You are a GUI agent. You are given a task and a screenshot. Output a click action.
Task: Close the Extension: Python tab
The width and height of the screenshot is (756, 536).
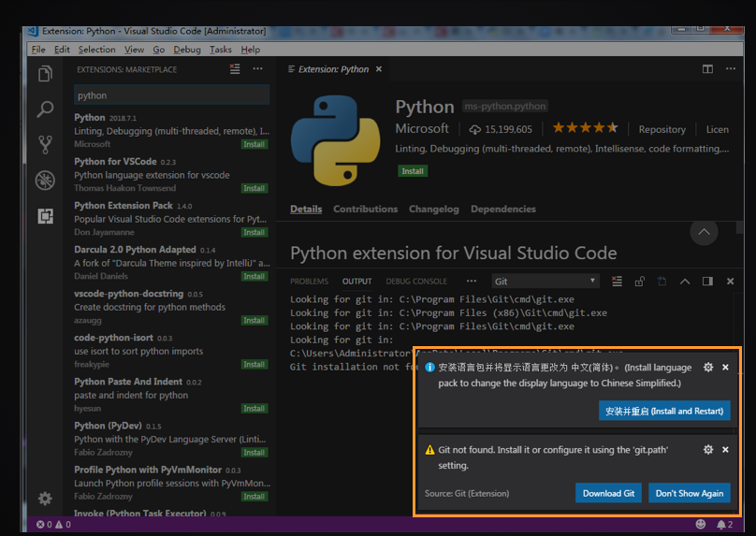point(379,69)
